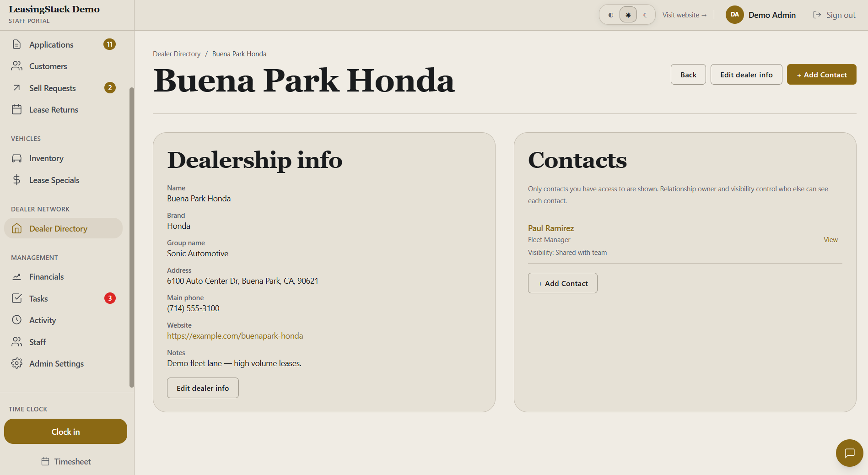Click the Financials chart icon
Image resolution: width=868 pixels, height=475 pixels.
pos(17,276)
